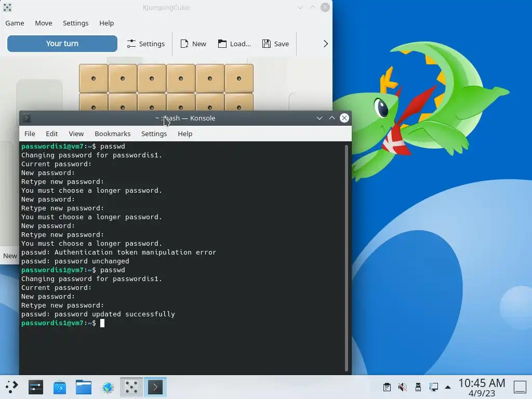Open KJumpingCube Help menu
Viewport: 532px width, 399px height.
click(107, 23)
